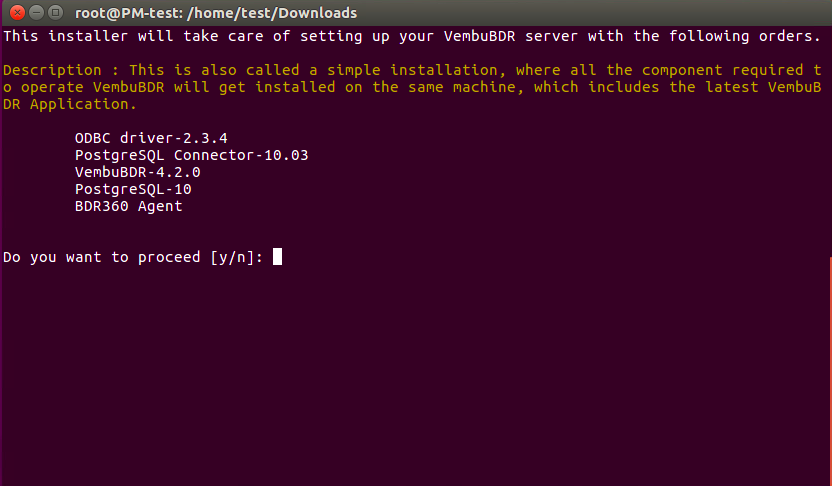Click 'Do you want to proceed' prompt text
The height and width of the screenshot is (486, 832).
coord(102,257)
